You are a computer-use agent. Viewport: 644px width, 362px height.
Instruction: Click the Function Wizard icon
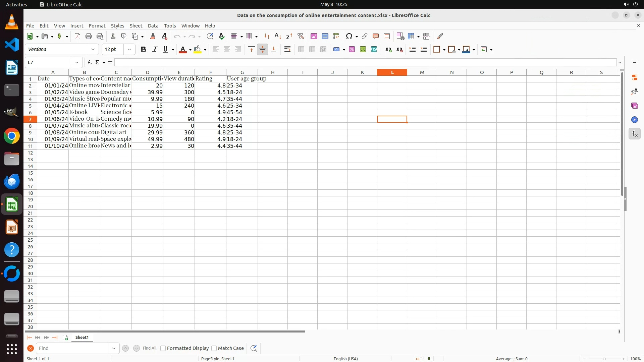pyautogui.click(x=90, y=62)
